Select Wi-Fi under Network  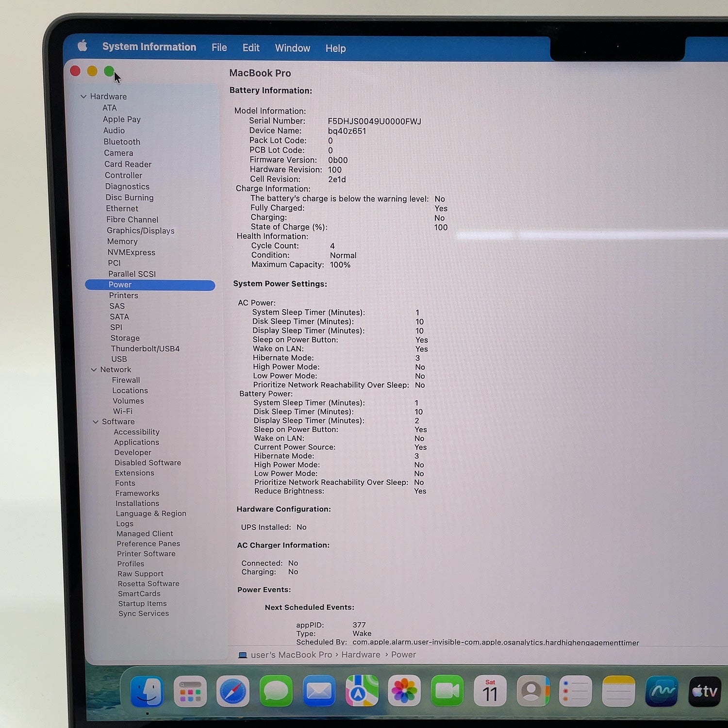122,411
